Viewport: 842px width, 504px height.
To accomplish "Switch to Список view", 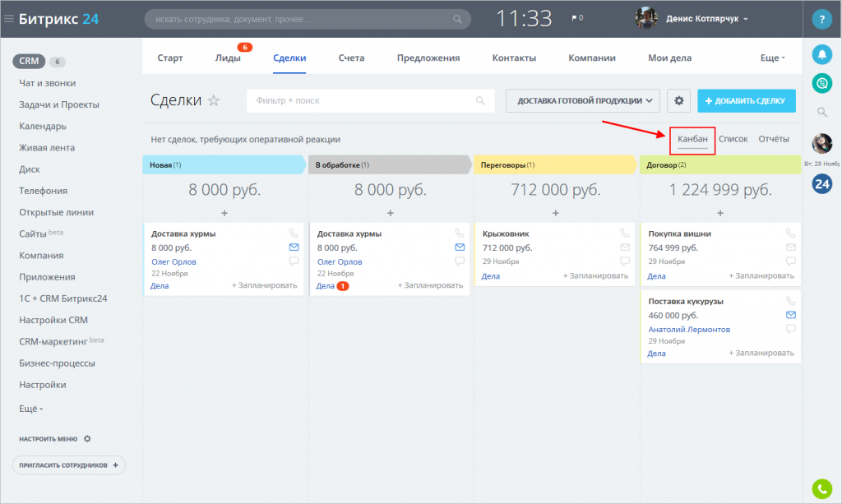I will click(x=733, y=139).
